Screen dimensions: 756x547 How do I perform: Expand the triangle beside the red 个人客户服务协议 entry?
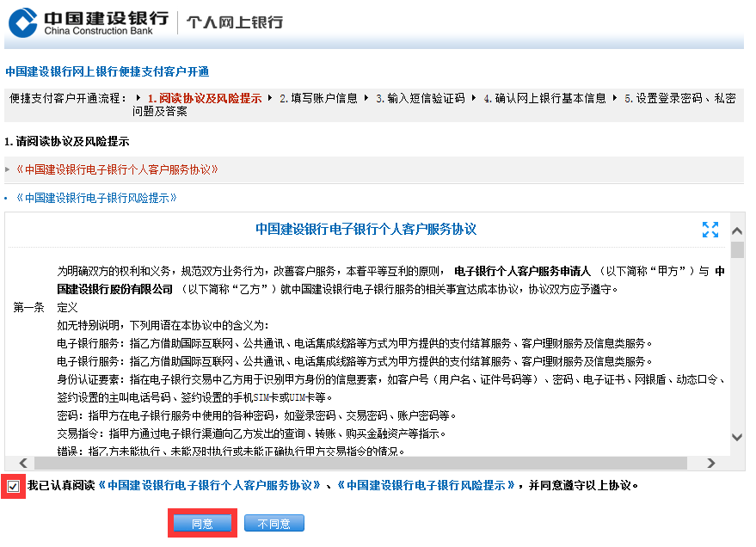(x=7, y=169)
